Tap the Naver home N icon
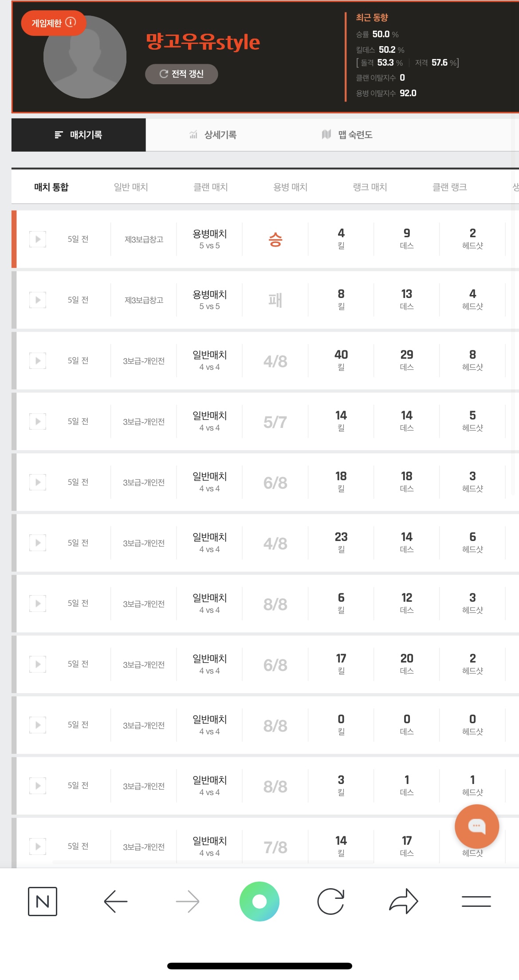 pos(43,902)
